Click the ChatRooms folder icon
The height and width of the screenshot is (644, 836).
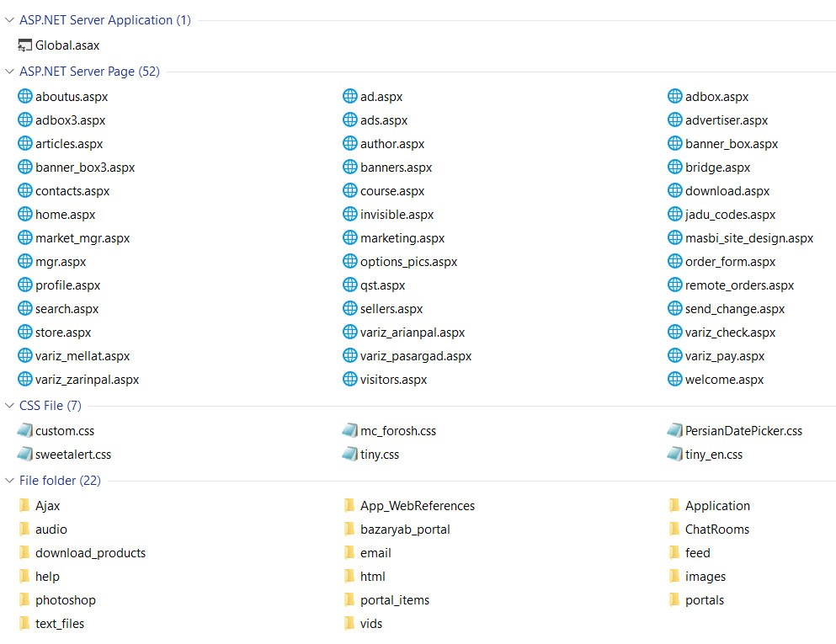674,530
